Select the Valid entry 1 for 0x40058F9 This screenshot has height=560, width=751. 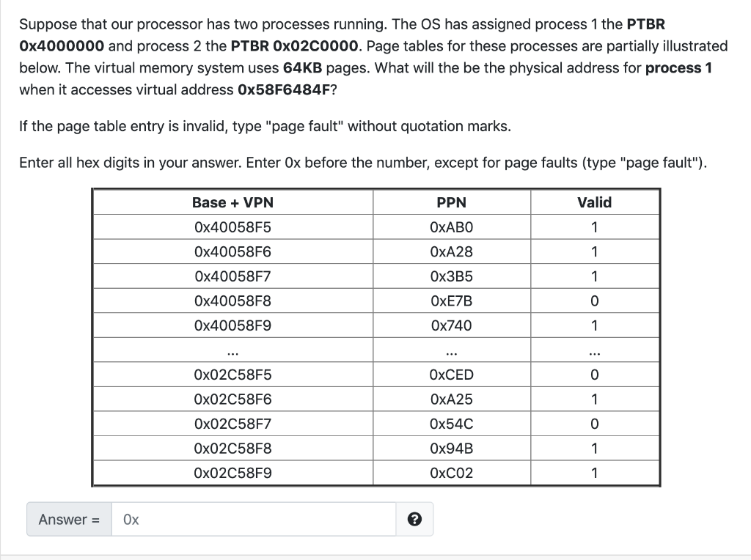(594, 325)
